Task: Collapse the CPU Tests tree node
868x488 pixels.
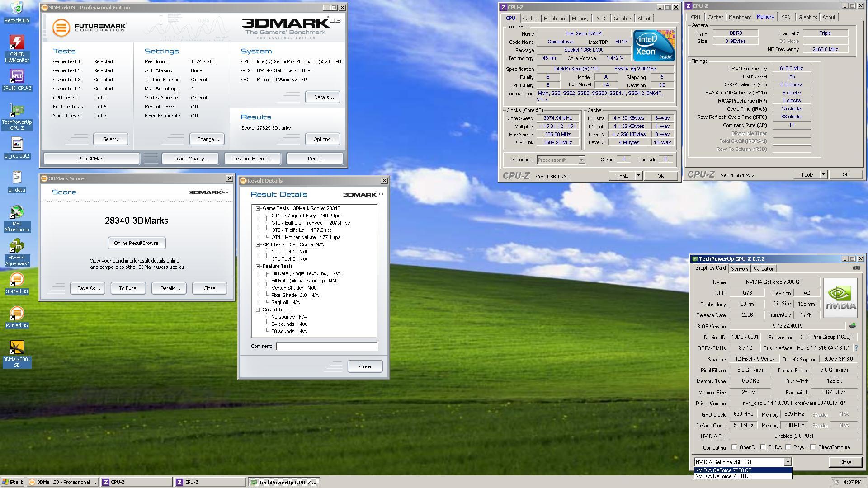Action: (x=258, y=244)
